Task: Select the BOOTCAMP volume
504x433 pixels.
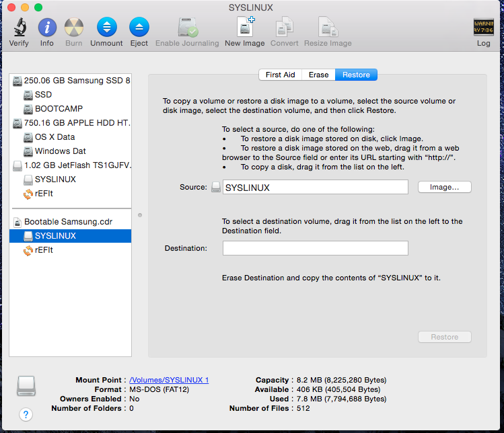Action: tap(70, 108)
